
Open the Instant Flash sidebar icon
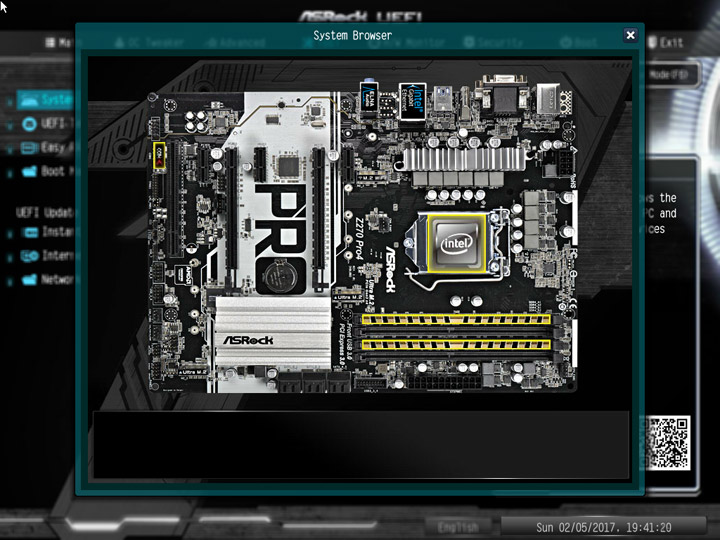30,232
